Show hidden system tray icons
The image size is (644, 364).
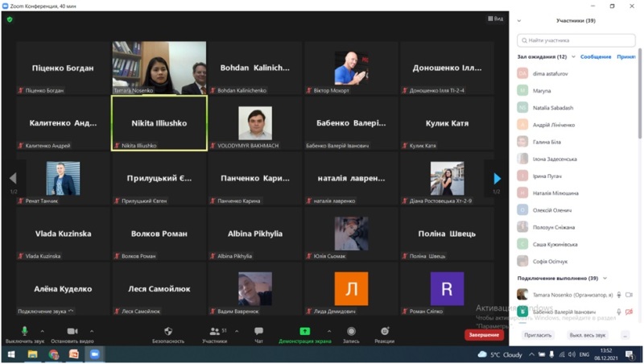point(531,354)
